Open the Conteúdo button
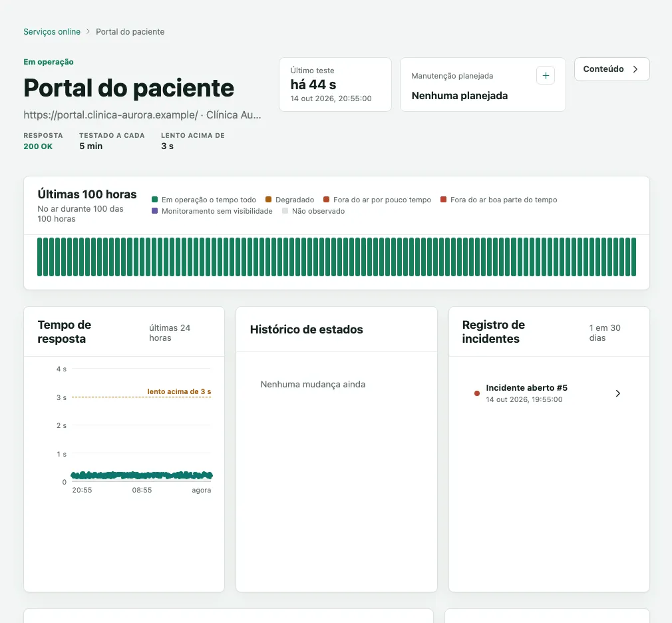672x623 pixels. (611, 69)
